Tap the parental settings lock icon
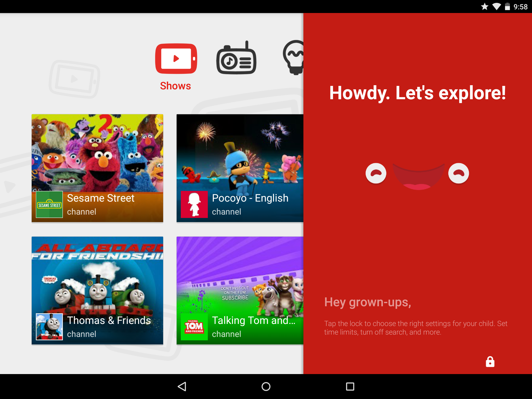This screenshot has height=399, width=532. click(490, 362)
